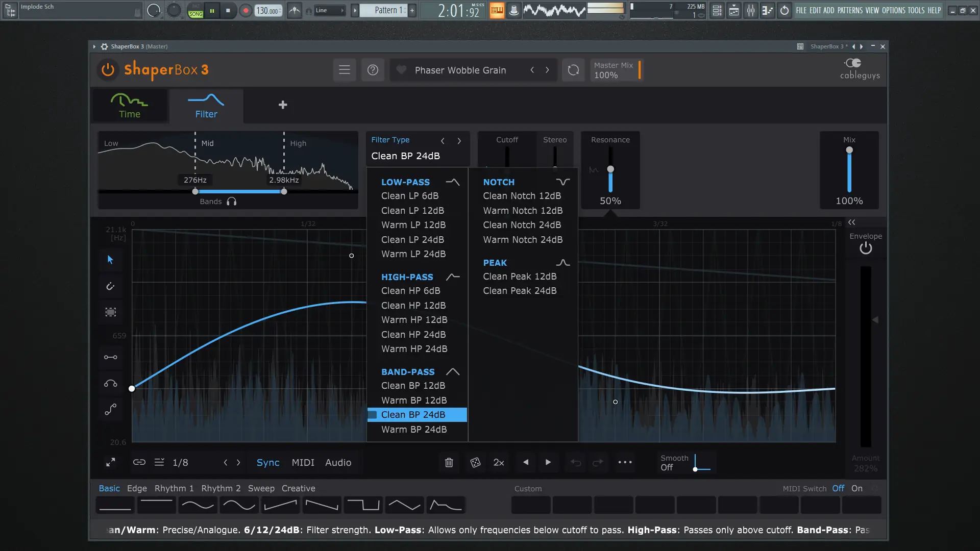The width and height of the screenshot is (980, 551).
Task: Click the 2x duplicate icon
Action: pyautogui.click(x=499, y=463)
